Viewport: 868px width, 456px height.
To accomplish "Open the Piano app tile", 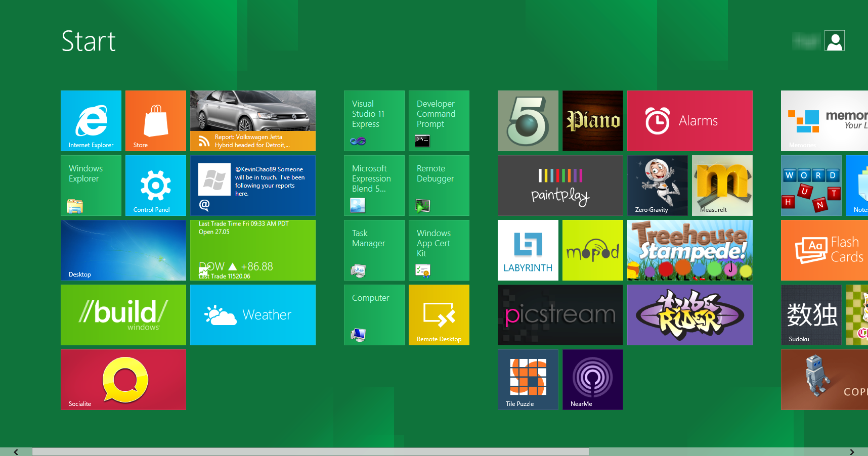I will pyautogui.click(x=593, y=121).
